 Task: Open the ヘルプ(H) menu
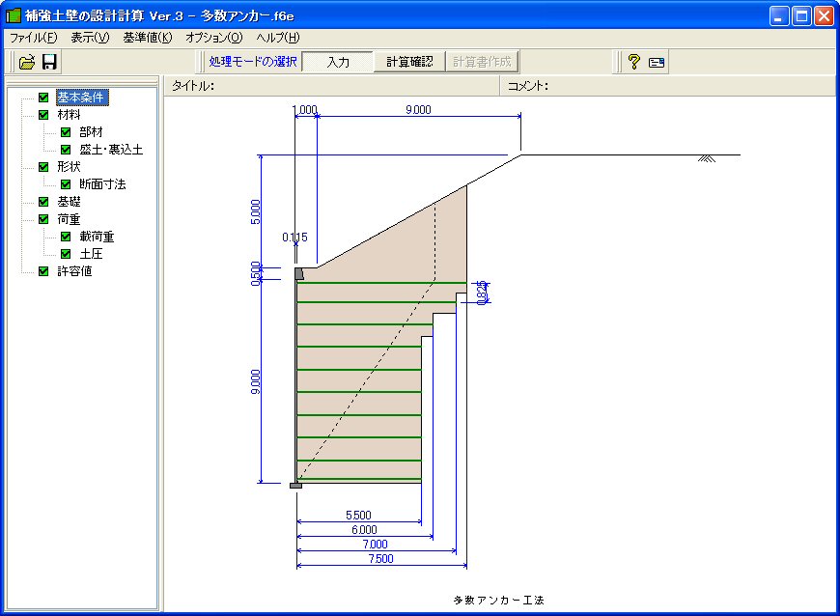(277, 38)
